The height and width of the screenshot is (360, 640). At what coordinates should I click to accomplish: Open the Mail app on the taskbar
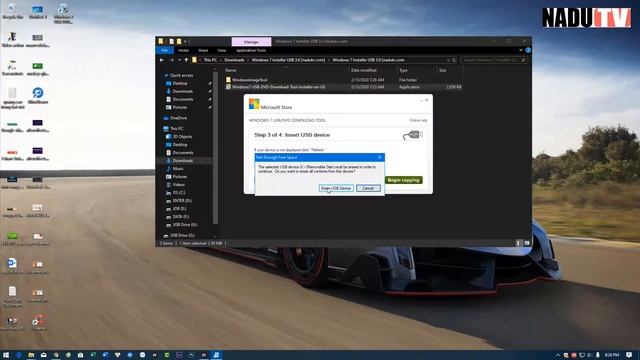pos(43,355)
